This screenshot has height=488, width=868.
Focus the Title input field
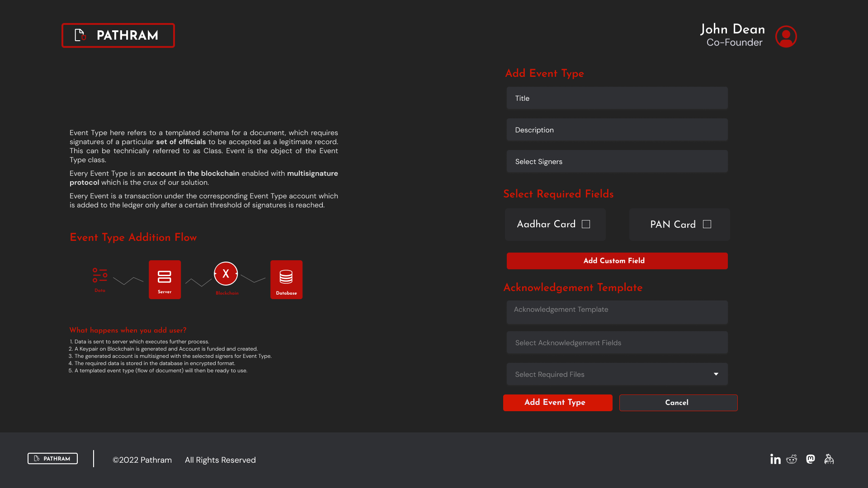tap(617, 98)
